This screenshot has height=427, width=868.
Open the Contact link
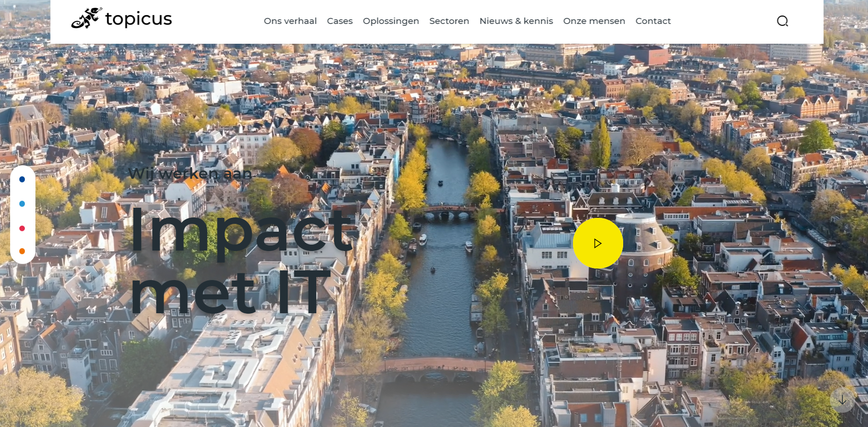tap(653, 21)
